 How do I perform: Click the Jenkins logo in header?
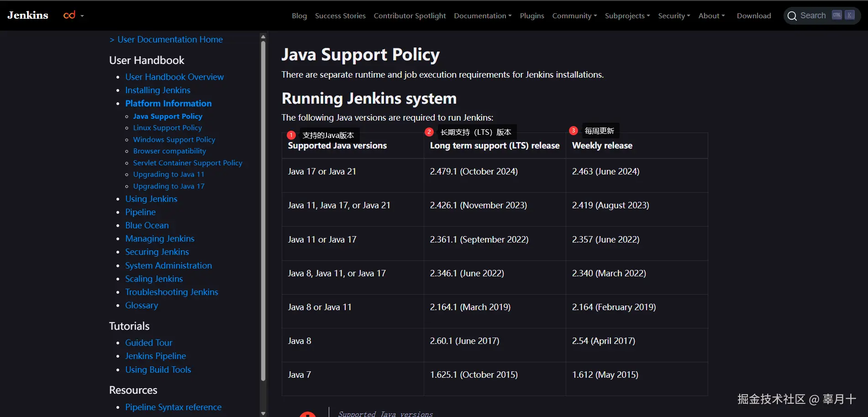pyautogui.click(x=28, y=16)
